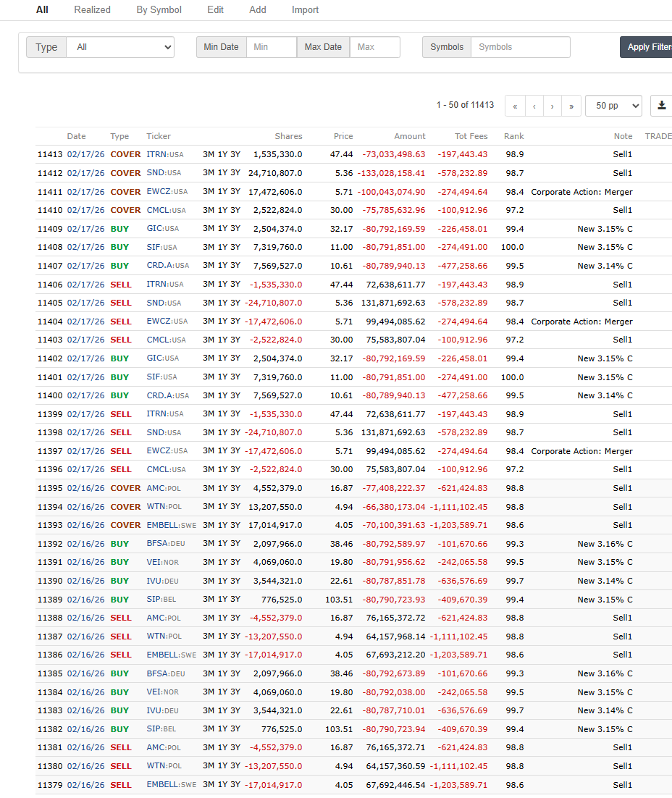Jump to last page of results
Screen dimensions: 672x798
571,106
